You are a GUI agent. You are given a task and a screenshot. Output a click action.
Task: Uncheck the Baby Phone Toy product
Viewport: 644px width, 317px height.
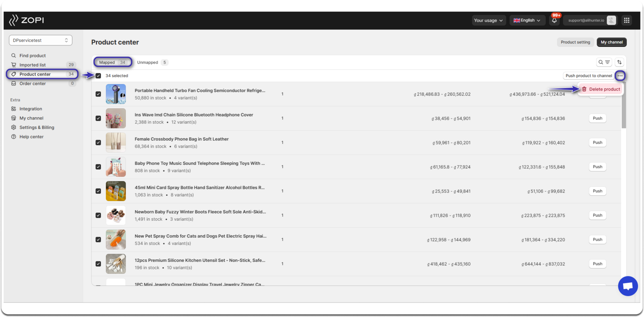coord(98,167)
